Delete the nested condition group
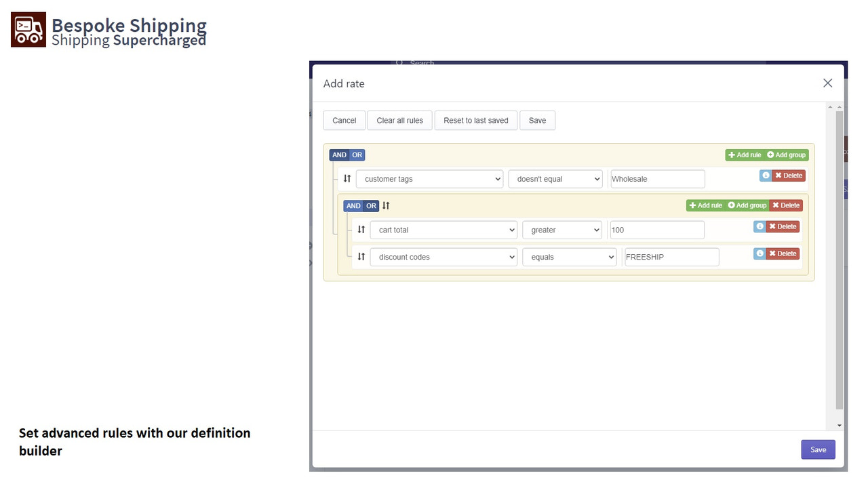This screenshot has width=868, height=488. (786, 205)
